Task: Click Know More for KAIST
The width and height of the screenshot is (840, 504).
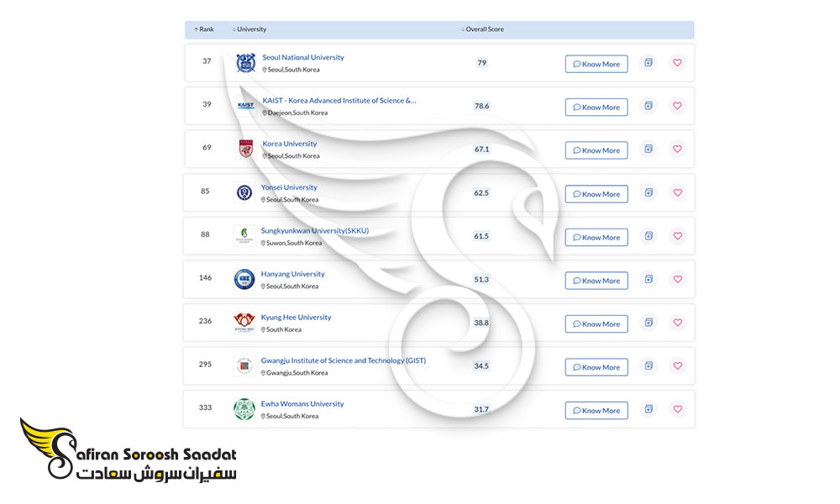Action: point(596,108)
